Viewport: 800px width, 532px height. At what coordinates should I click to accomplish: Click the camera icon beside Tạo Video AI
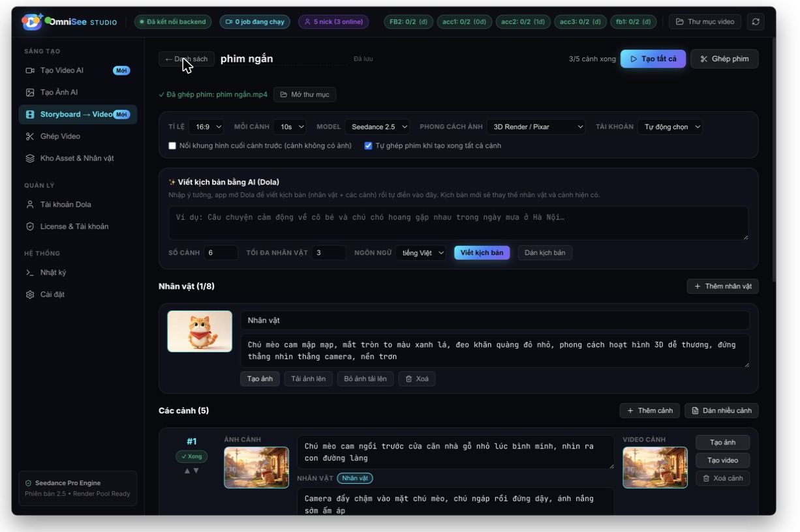[30, 70]
